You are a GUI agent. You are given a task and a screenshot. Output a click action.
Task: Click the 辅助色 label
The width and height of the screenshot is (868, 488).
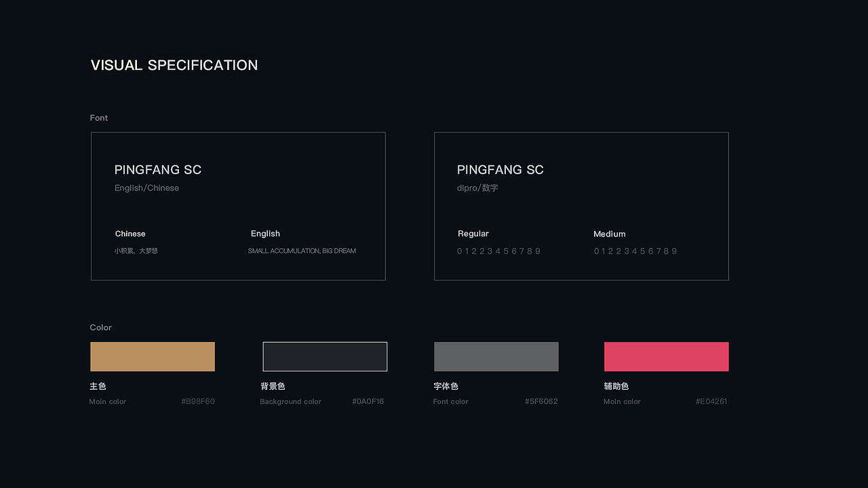tap(616, 386)
